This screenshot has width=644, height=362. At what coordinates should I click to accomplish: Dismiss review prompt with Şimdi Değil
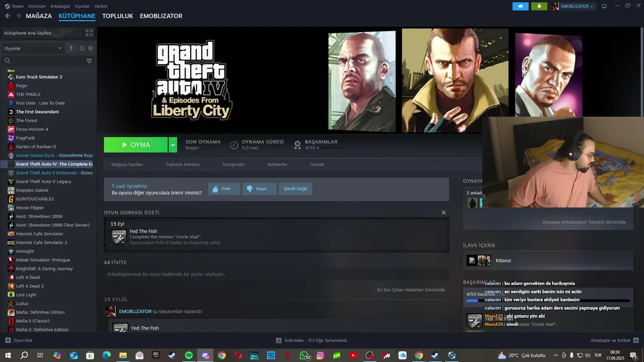(x=295, y=189)
